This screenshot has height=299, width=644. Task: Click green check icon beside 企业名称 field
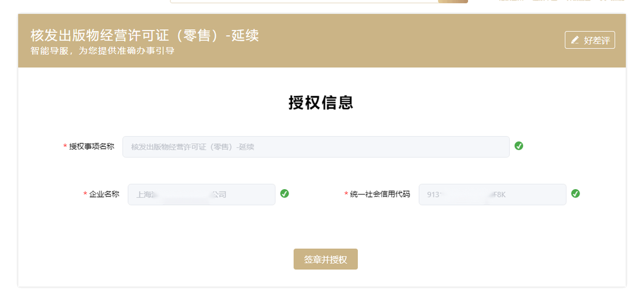pos(284,194)
